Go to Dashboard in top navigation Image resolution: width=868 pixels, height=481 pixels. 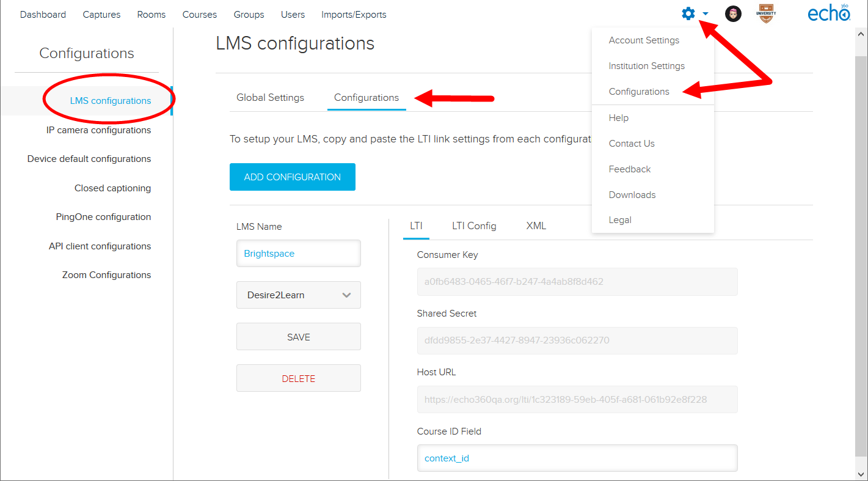[43, 15]
